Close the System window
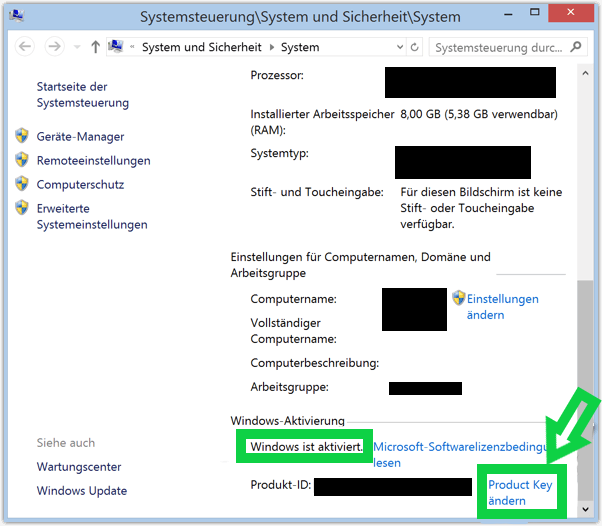The image size is (602, 526). pos(571,13)
